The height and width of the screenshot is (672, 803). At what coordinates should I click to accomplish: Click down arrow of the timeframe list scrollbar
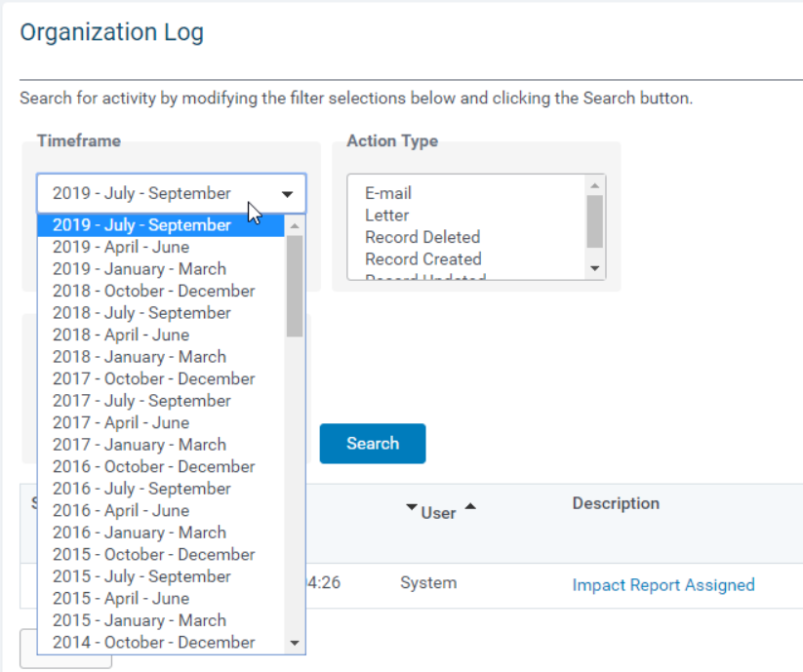[x=295, y=643]
